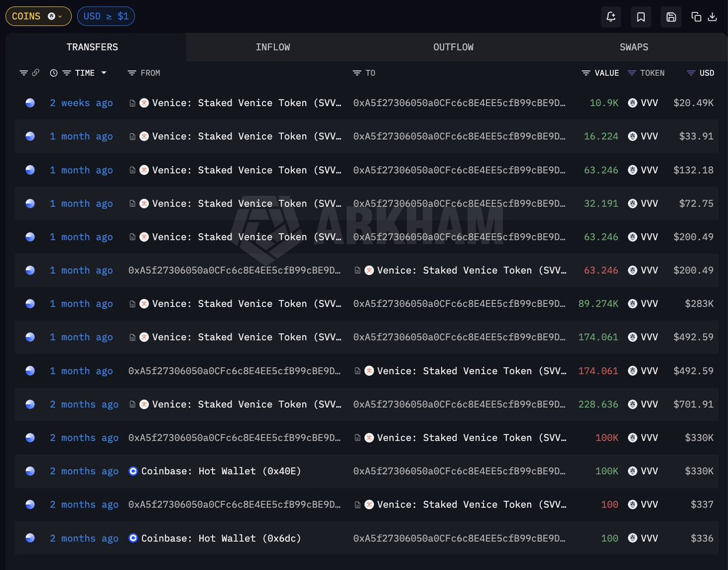Bookmark this view with the bookmark icon
Screen dimensions: 728x570
click(641, 17)
